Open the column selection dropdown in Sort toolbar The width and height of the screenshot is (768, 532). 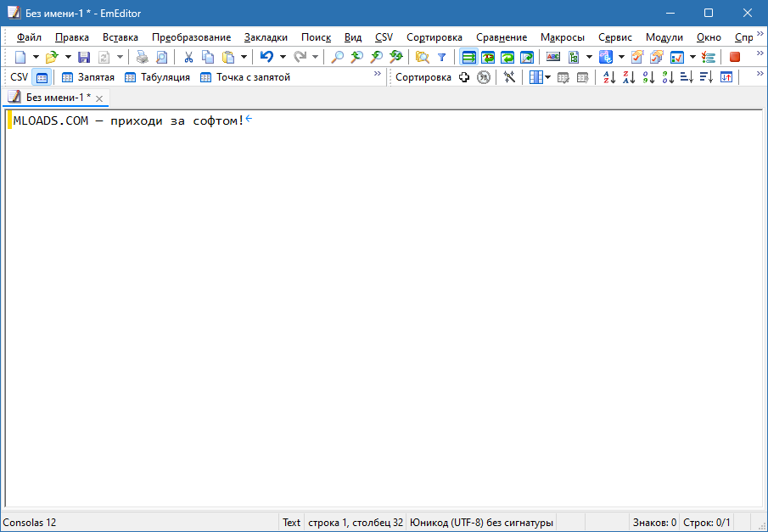click(547, 77)
